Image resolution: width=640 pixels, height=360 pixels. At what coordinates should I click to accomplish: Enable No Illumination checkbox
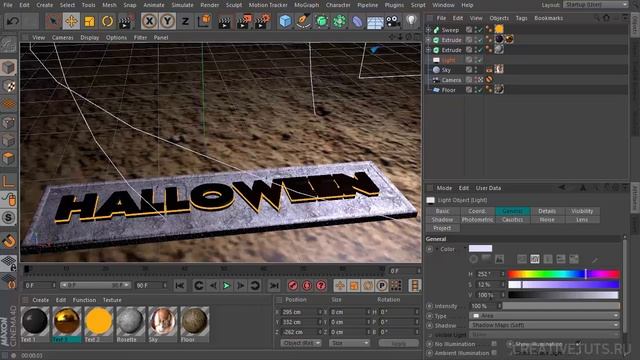pyautogui.click(x=494, y=344)
